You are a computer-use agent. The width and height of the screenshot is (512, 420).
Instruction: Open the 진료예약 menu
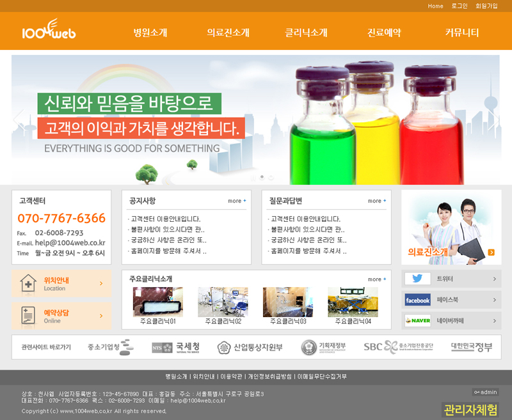point(384,33)
